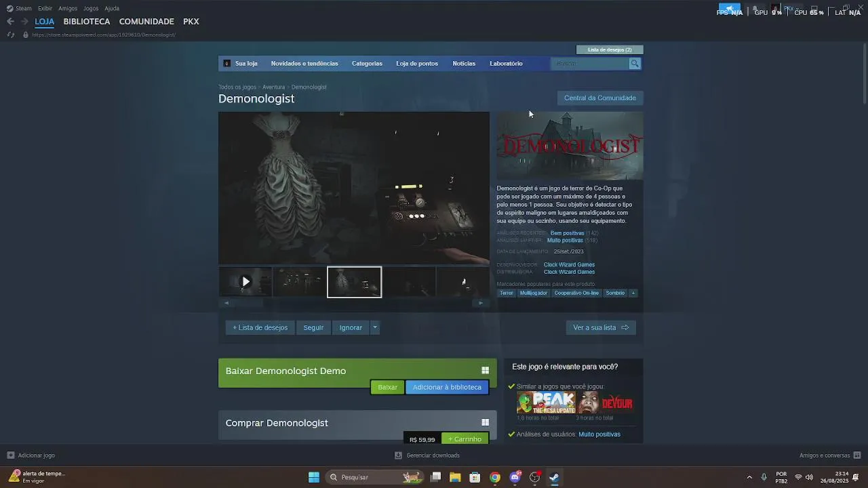This screenshot has height=488, width=868.
Task: Click the Windows icon on Comprar row
Action: click(x=485, y=422)
